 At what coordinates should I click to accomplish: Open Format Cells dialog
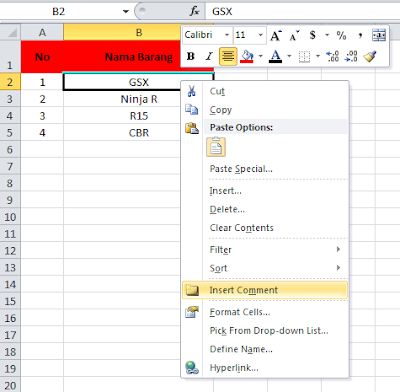(265, 312)
